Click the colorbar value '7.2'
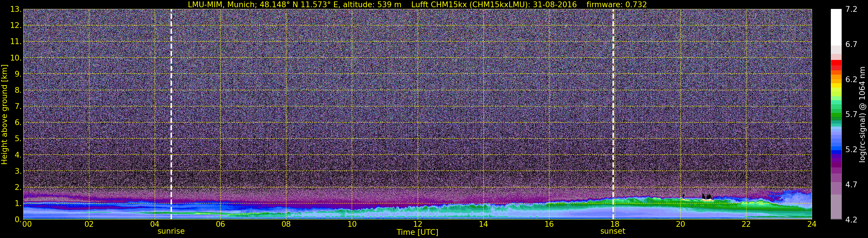This screenshot has height=238, width=868. (x=851, y=9)
